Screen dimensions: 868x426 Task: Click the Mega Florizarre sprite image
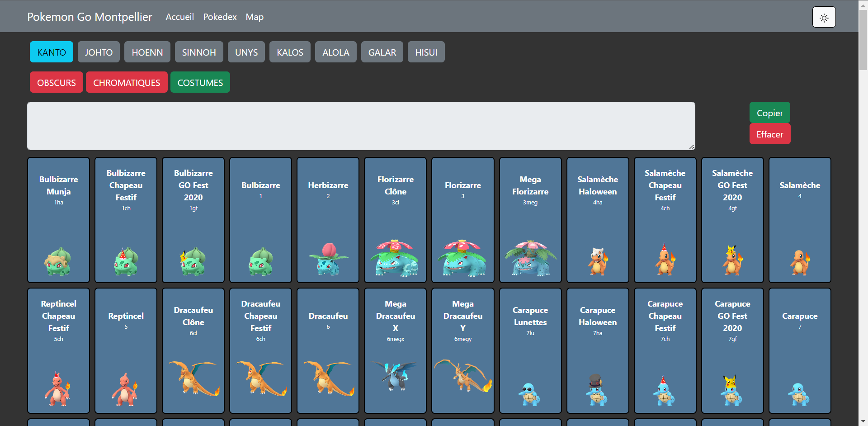530,258
